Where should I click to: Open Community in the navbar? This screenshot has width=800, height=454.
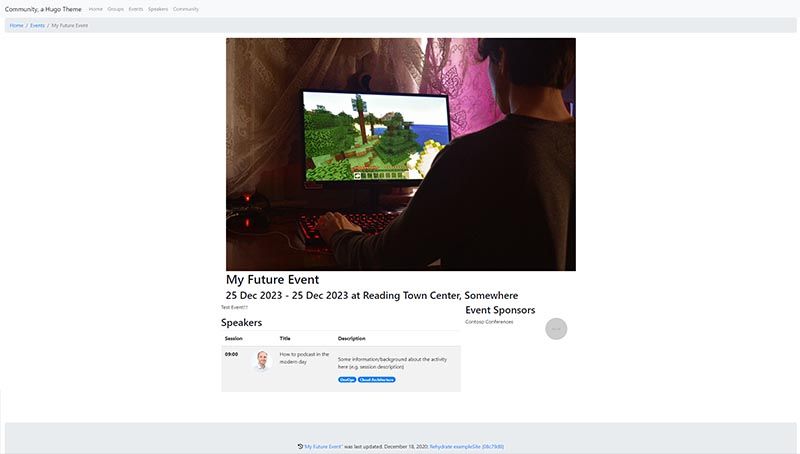pyautogui.click(x=186, y=9)
